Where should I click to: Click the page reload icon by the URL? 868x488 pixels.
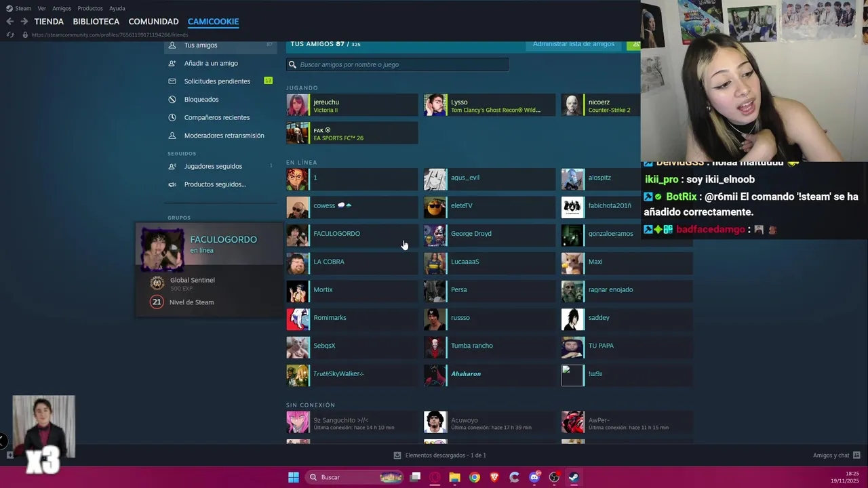(x=9, y=35)
